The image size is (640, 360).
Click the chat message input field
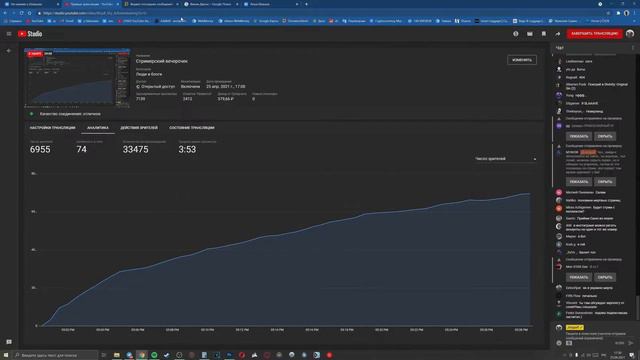click(596, 336)
